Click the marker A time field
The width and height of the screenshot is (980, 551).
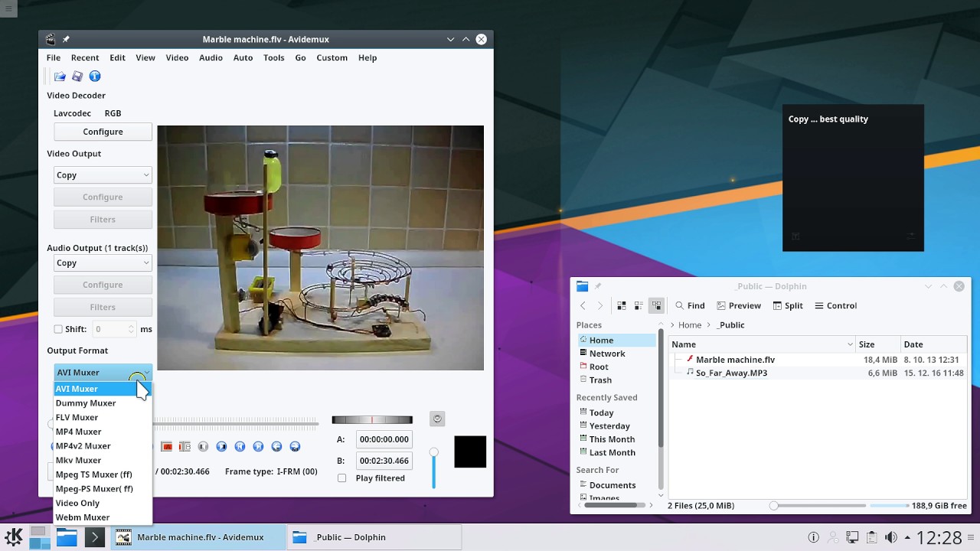pos(384,440)
